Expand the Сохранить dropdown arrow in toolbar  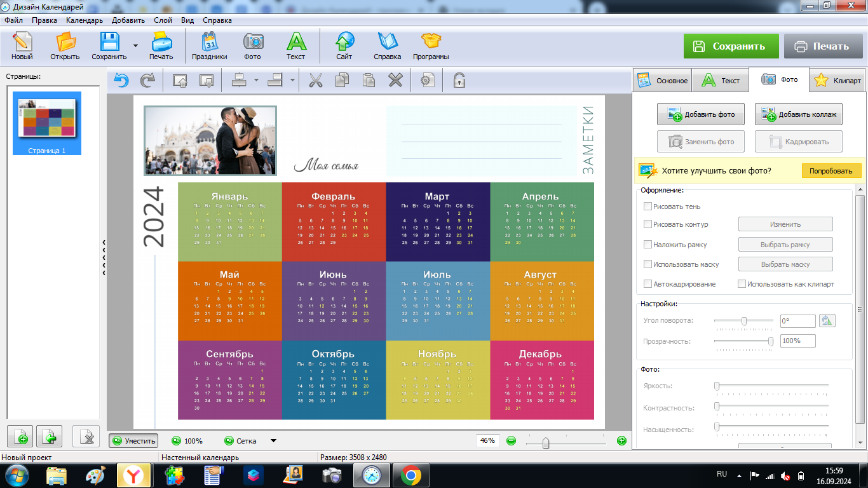(x=135, y=46)
